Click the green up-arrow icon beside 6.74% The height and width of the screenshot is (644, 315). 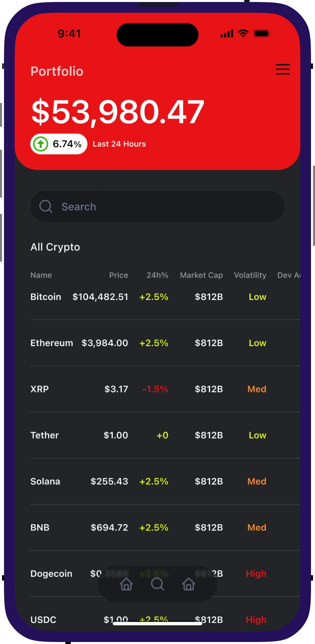[41, 144]
